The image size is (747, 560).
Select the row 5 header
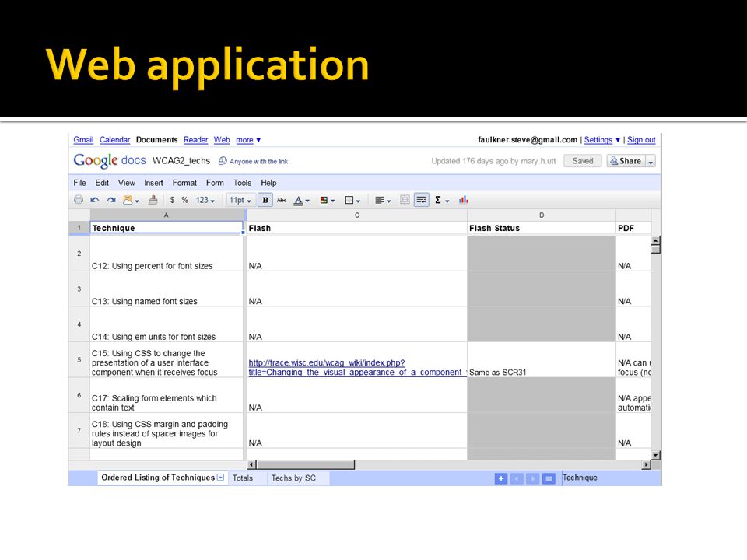pos(79,360)
